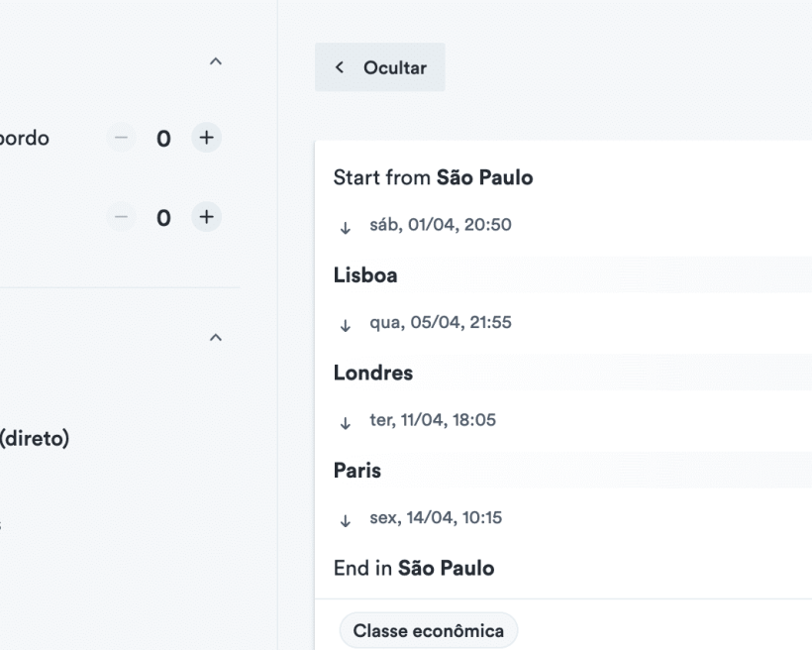Image resolution: width=812 pixels, height=650 pixels.
Task: Collapse the section above the (direto) option
Action: click(216, 339)
